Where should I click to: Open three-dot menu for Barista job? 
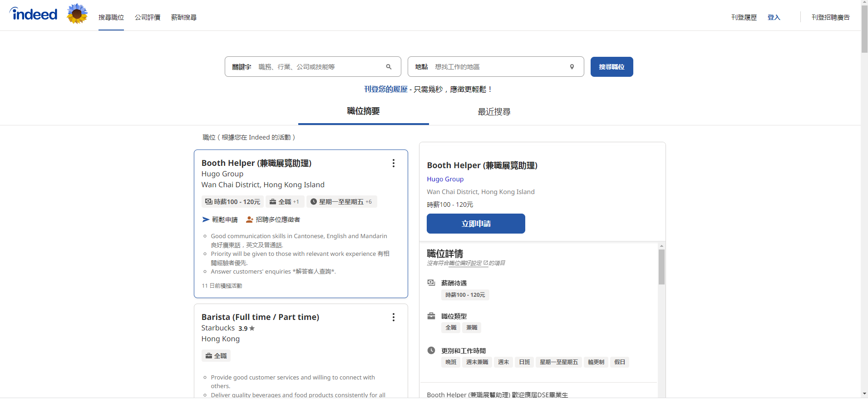coord(394,317)
